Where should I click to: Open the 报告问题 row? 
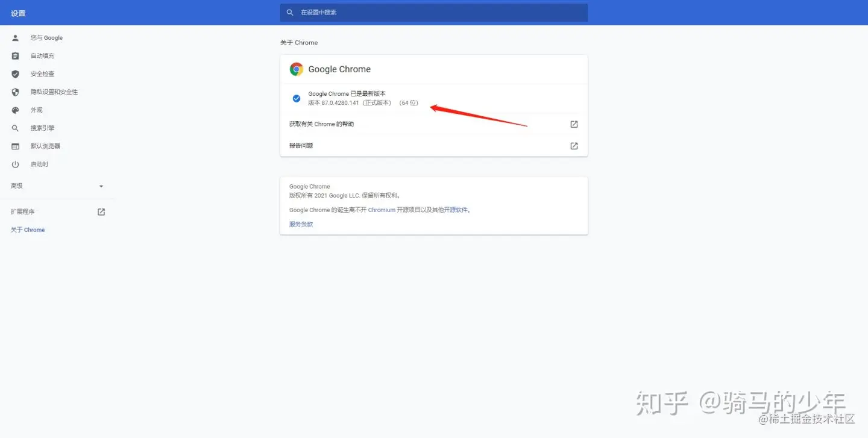pyautogui.click(x=434, y=146)
